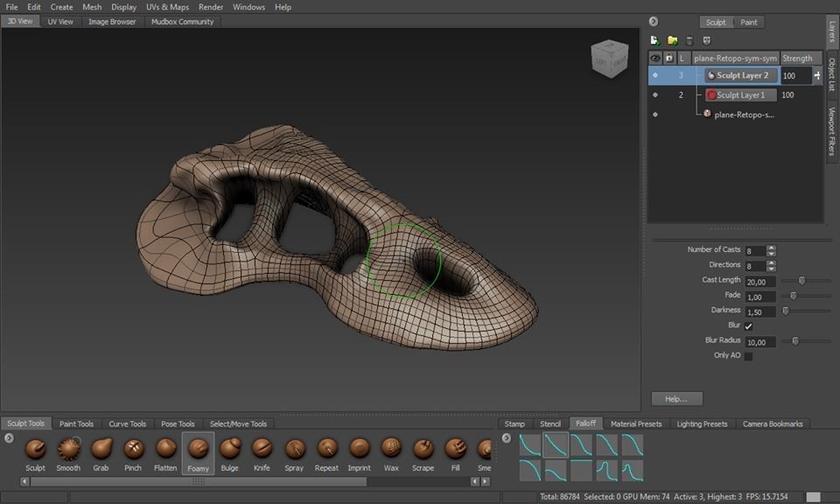Image resolution: width=840 pixels, height=504 pixels.
Task: Click the plane-Retopo mesh object icon
Action: [x=707, y=114]
